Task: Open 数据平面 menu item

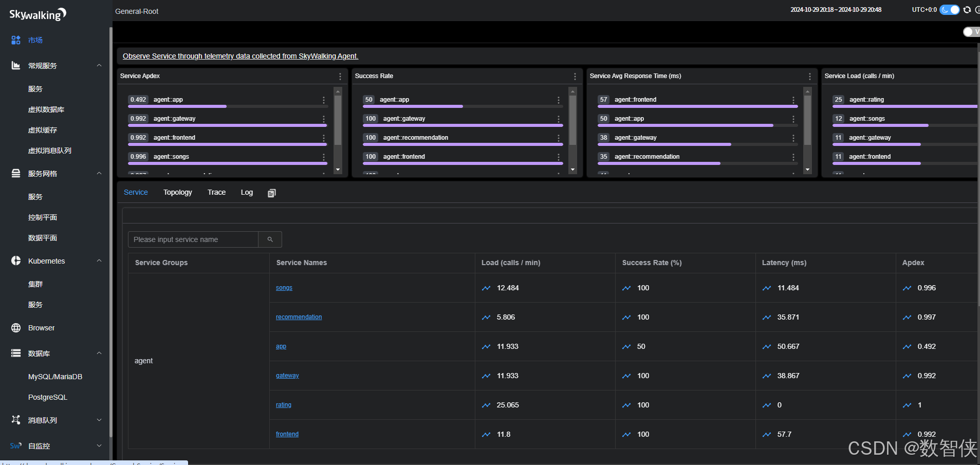Action: 43,238
